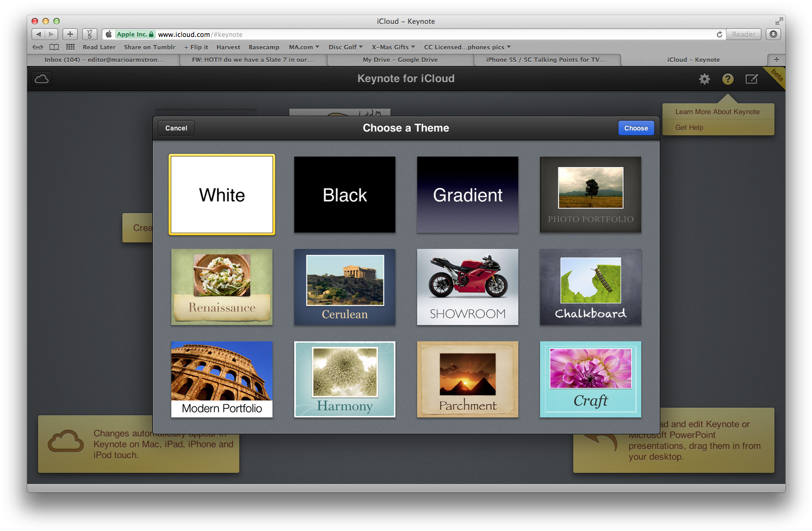Open the settings gear in Keynote
Image resolution: width=812 pixels, height=531 pixels.
(x=704, y=79)
